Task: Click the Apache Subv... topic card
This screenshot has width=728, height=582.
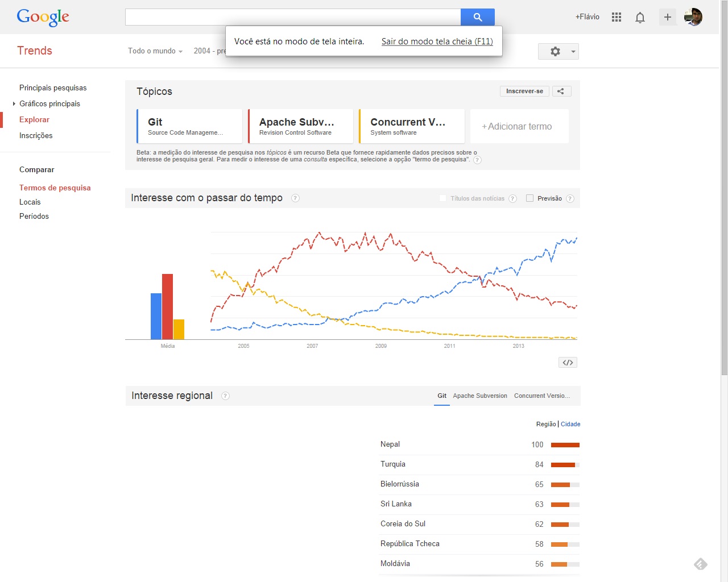Action: [x=300, y=126]
